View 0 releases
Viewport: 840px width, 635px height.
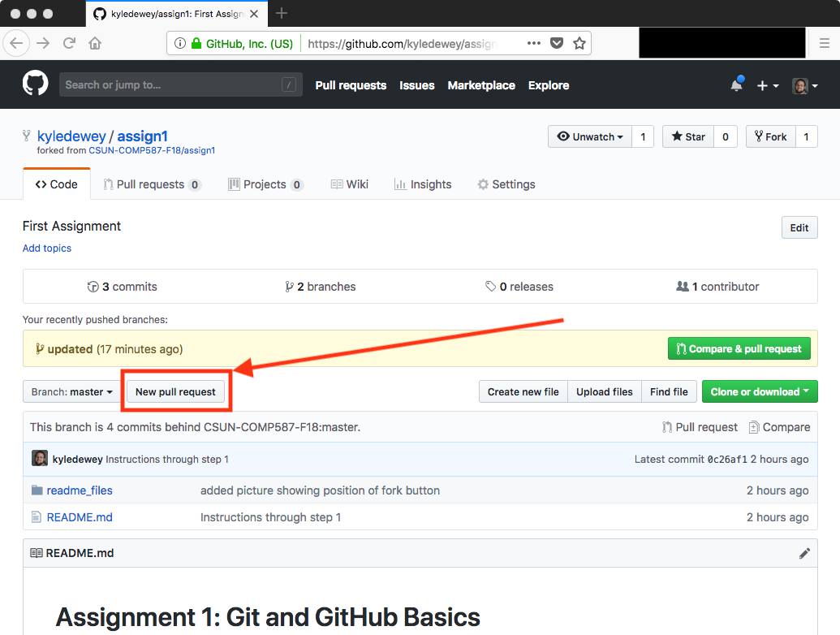click(519, 287)
